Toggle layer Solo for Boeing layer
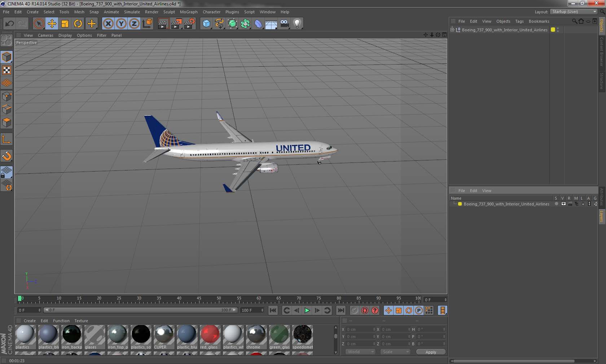606x364 pixels. point(557,204)
